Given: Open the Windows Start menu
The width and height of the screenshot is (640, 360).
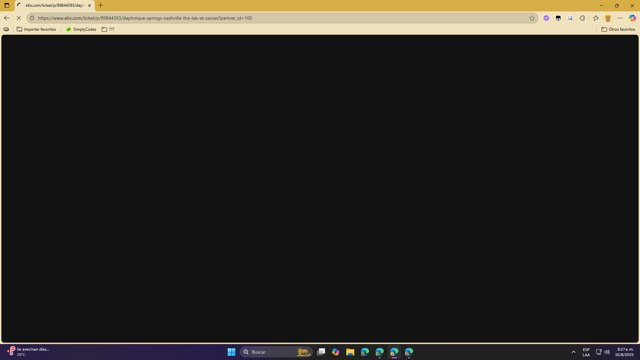Looking at the screenshot, I should pos(231,352).
